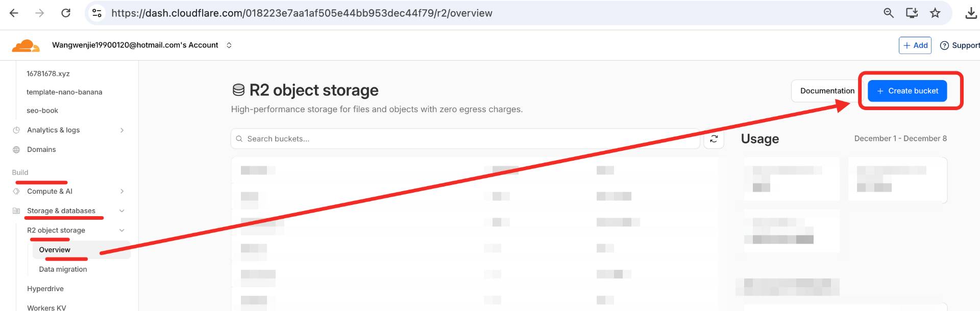This screenshot has width=980, height=311.
Task: Click the site information icon in address bar
Action: click(97, 13)
